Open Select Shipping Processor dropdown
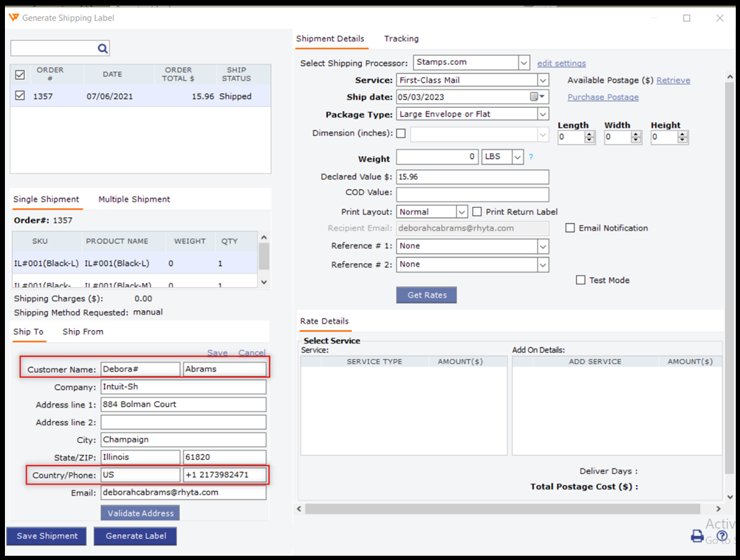 tap(523, 63)
